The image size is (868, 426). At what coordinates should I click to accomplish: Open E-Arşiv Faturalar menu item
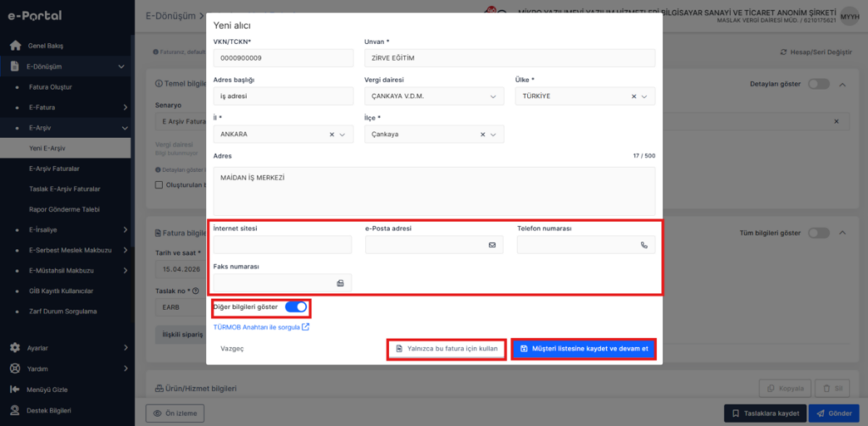click(55, 169)
